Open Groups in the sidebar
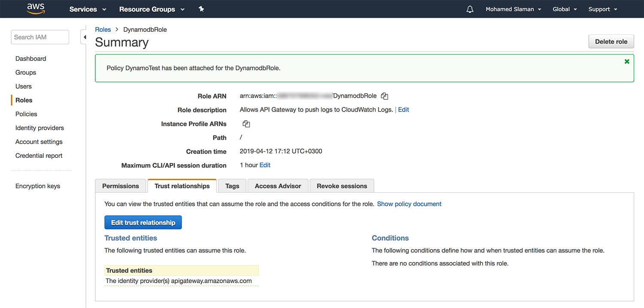This screenshot has width=644, height=308. (26, 72)
